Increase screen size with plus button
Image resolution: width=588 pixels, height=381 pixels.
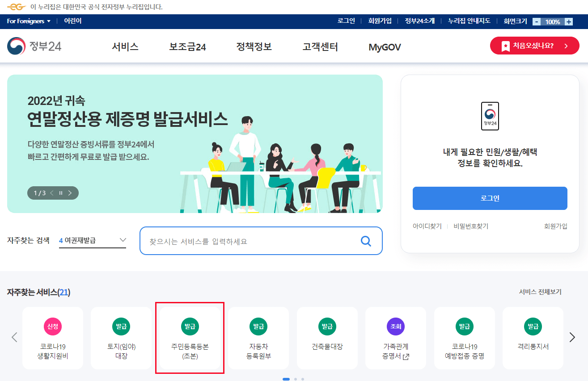coord(568,21)
